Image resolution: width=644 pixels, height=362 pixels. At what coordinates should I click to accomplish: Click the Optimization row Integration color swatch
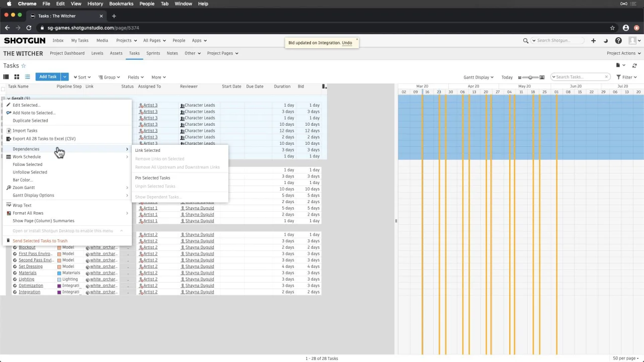59,286
